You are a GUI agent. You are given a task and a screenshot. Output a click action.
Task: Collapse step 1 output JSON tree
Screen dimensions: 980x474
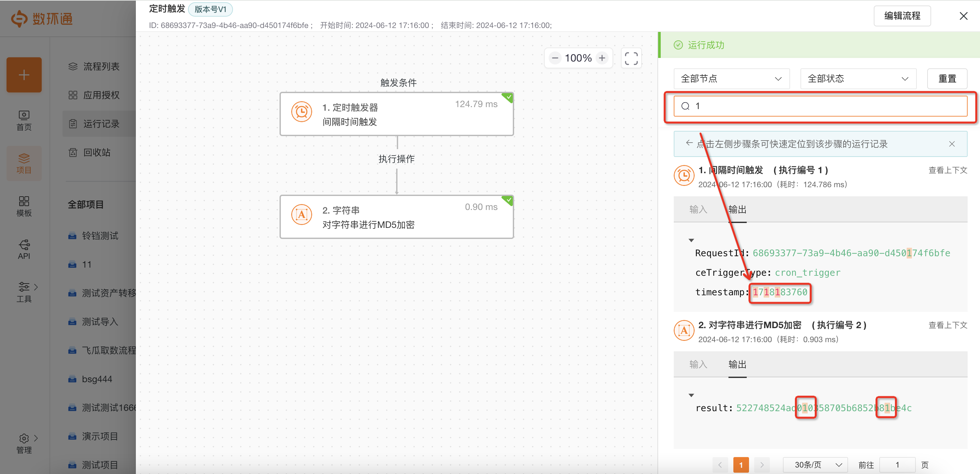(691, 240)
